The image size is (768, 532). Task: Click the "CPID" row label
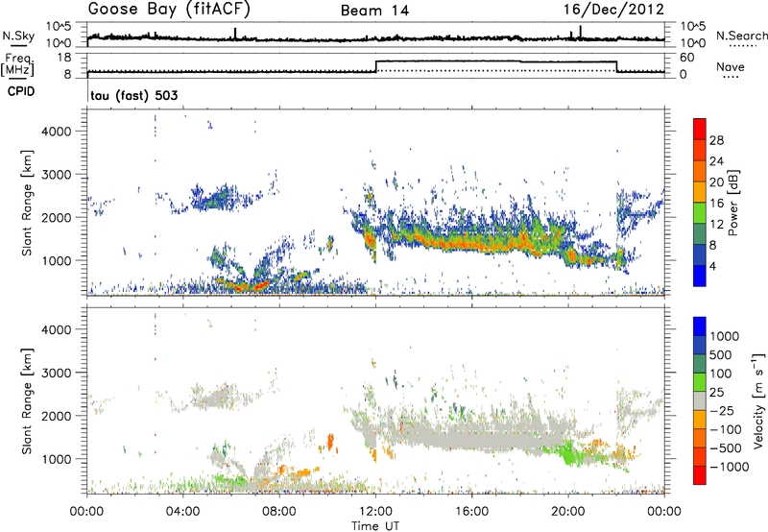(x=21, y=91)
